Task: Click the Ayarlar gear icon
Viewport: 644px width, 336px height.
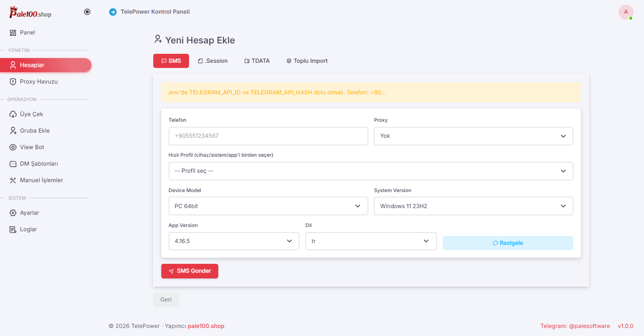Action: pyautogui.click(x=13, y=213)
